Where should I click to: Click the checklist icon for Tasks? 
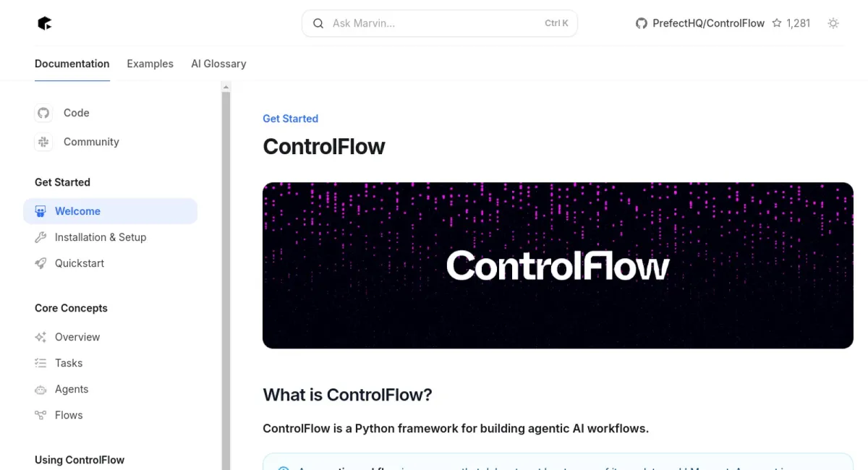(41, 363)
